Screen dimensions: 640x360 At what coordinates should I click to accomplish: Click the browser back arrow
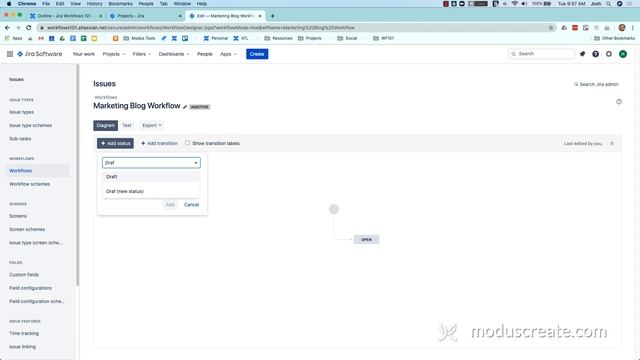7,27
